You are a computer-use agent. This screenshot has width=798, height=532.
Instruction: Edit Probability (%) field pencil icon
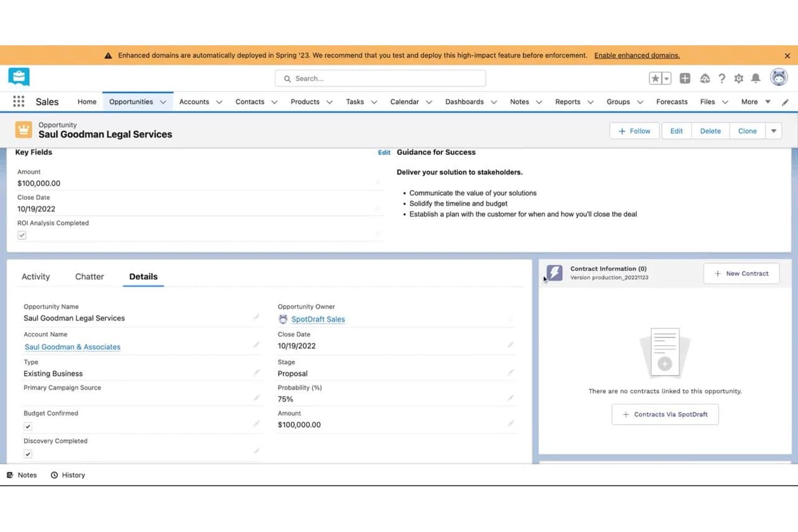[510, 398]
